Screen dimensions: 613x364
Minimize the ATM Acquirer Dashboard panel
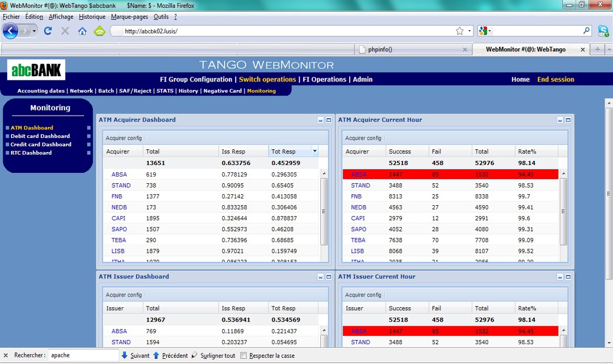pyautogui.click(x=321, y=120)
